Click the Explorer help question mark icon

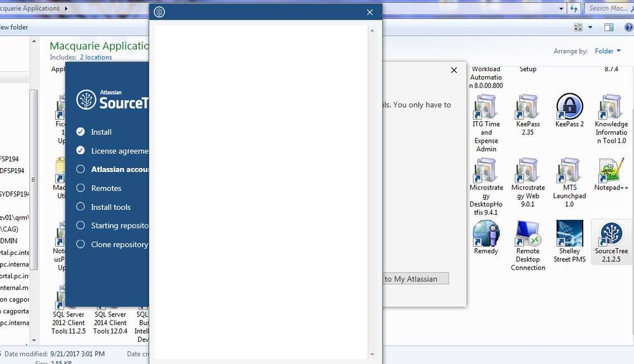[628, 27]
